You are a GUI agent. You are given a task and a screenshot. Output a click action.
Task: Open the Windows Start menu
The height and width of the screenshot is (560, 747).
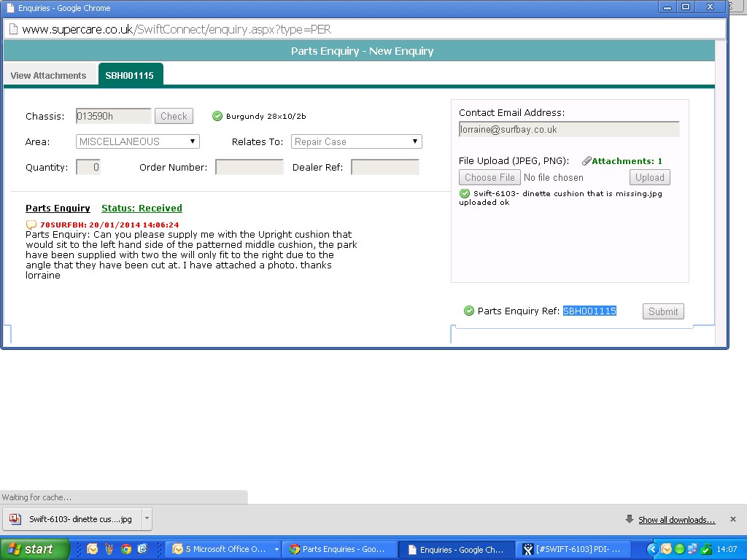(x=34, y=549)
